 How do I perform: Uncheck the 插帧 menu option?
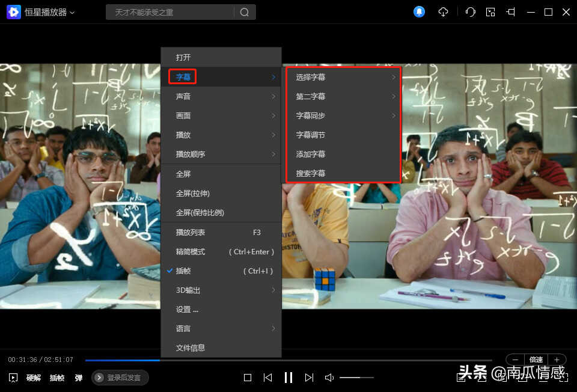[x=221, y=271]
